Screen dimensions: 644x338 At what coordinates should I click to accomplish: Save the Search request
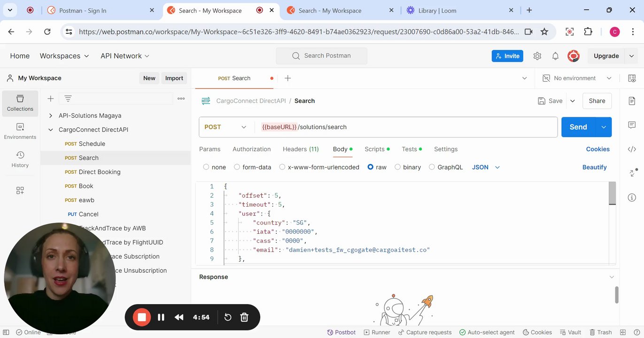(550, 101)
